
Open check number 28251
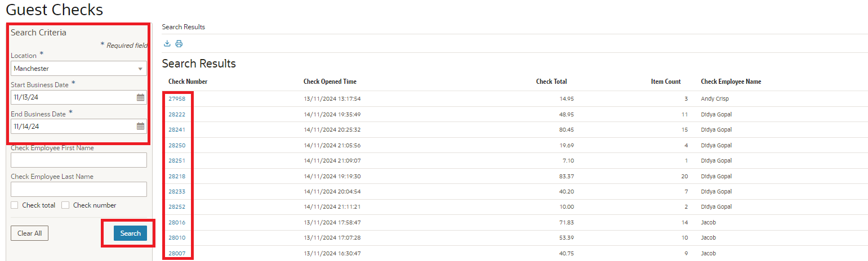tap(177, 160)
